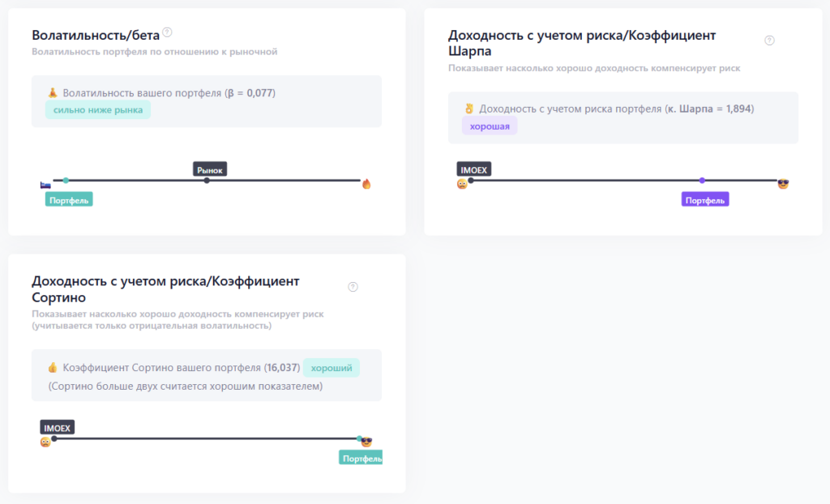Click sunglasses emoji on Sharpe scale
This screenshot has height=504, width=830.
[784, 184]
